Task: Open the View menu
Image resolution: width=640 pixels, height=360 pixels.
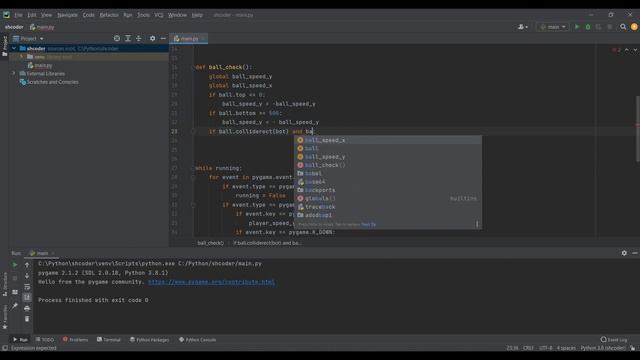Action: click(47, 15)
